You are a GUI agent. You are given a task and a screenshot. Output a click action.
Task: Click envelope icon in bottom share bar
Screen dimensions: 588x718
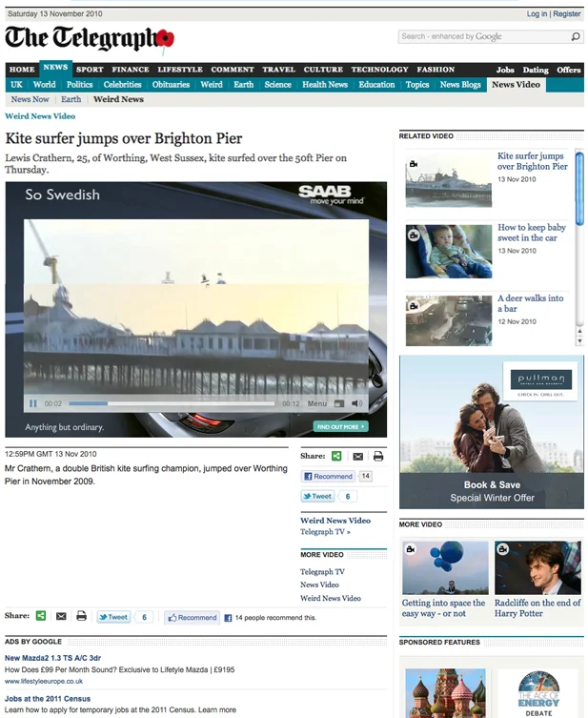(x=61, y=616)
